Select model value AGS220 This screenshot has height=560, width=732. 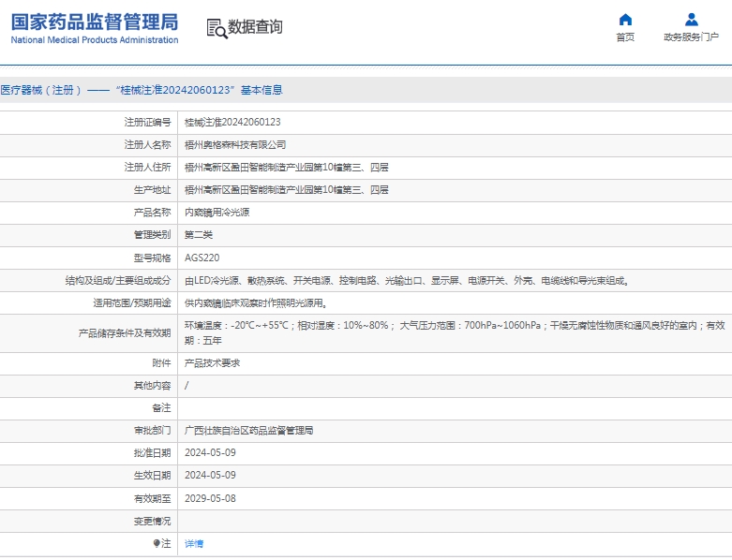[x=202, y=258]
